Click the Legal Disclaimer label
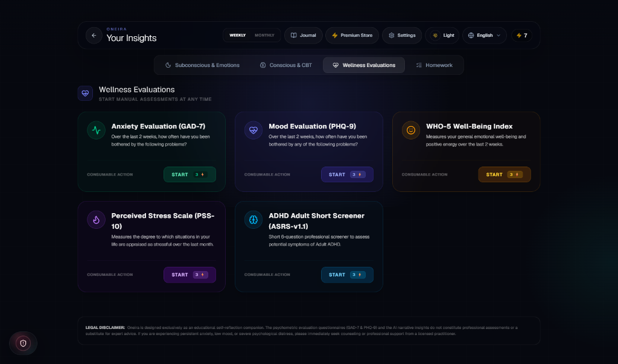The height and width of the screenshot is (364, 618). click(x=105, y=328)
